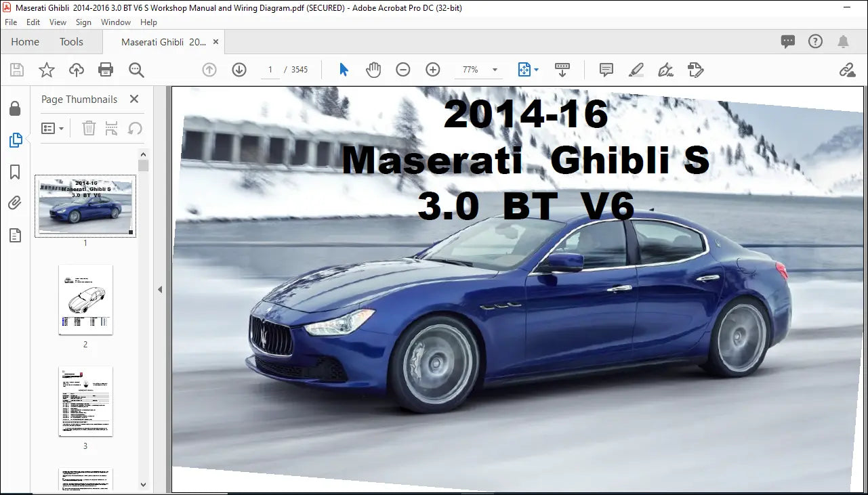
Task: Switch to the Home tab
Action: click(x=24, y=41)
